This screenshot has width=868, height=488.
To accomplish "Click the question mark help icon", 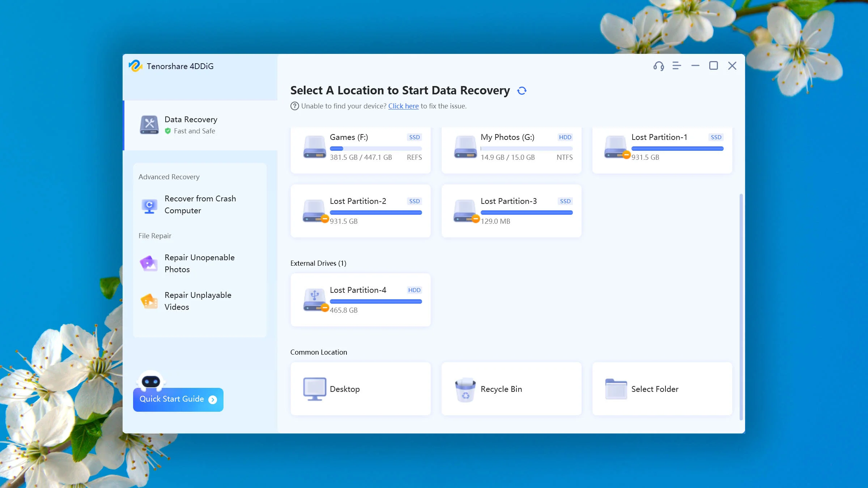I will pyautogui.click(x=294, y=106).
